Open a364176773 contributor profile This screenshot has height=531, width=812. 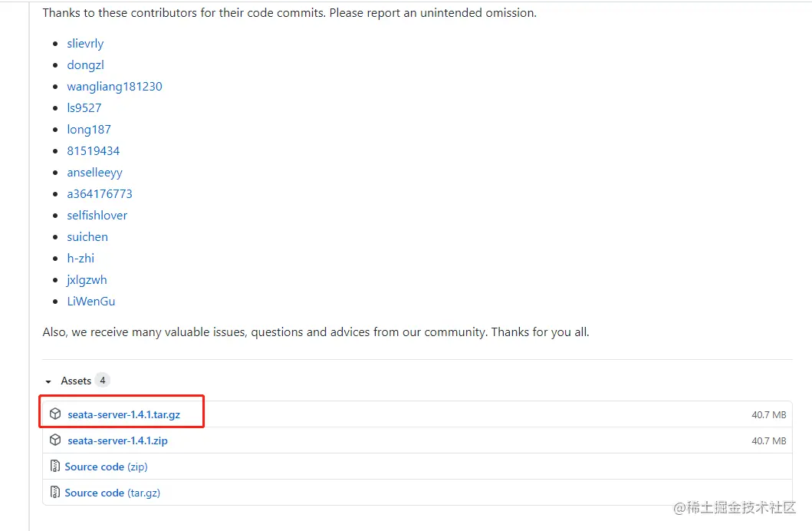(100, 194)
